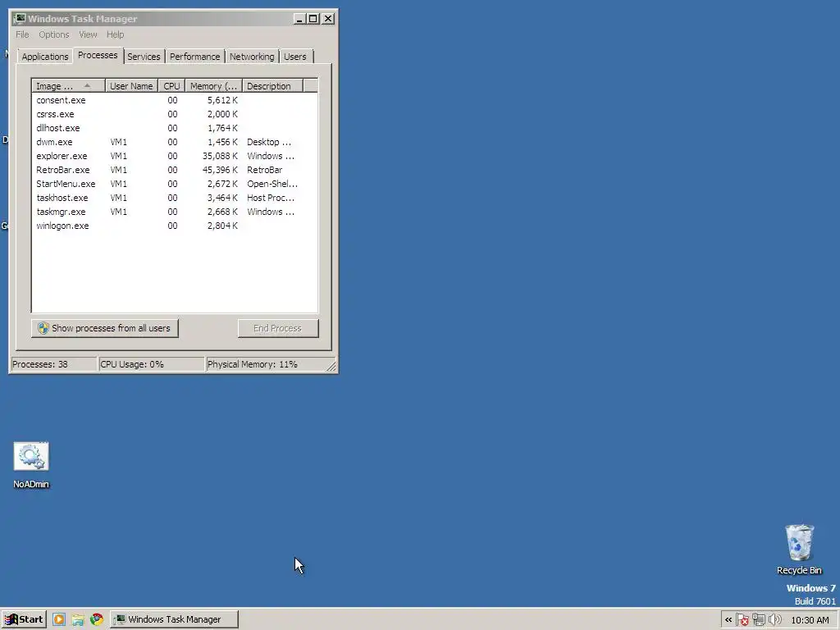Launch Chrome from quick launch bar
The width and height of the screenshot is (840, 630).
click(x=97, y=619)
